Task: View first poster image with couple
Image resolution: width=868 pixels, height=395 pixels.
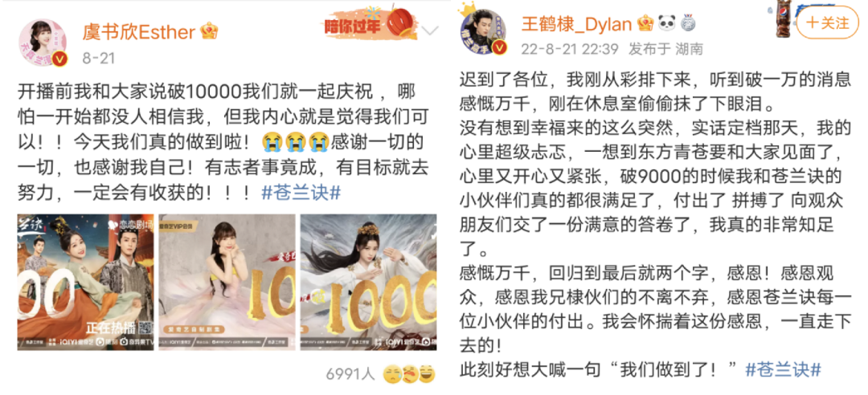Action: point(86,282)
